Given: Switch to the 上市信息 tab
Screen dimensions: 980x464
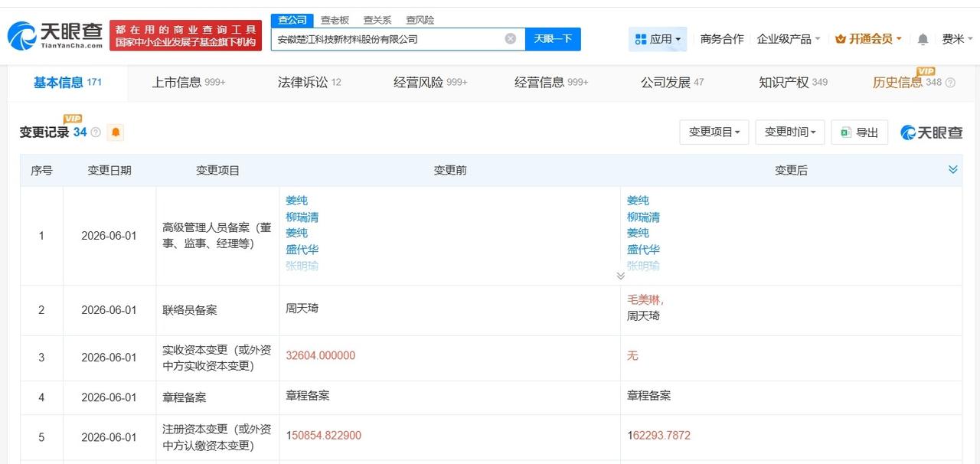Looking at the screenshot, I should coord(188,83).
